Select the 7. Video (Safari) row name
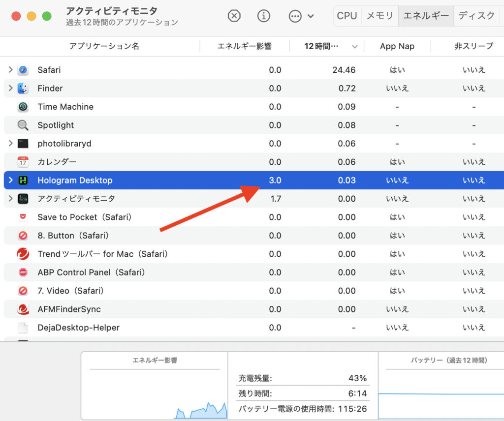Screen dimensions: 504x421 coord(71,291)
